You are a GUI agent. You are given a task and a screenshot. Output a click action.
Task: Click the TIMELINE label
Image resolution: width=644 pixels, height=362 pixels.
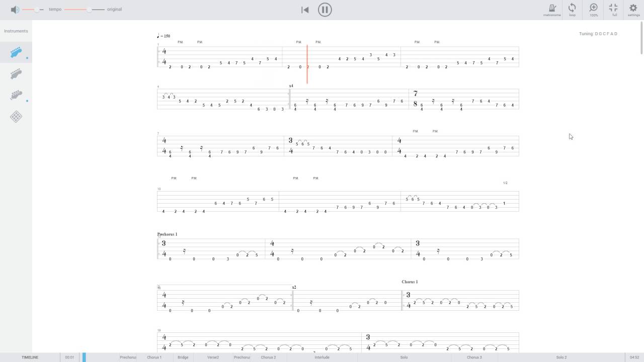click(30, 357)
